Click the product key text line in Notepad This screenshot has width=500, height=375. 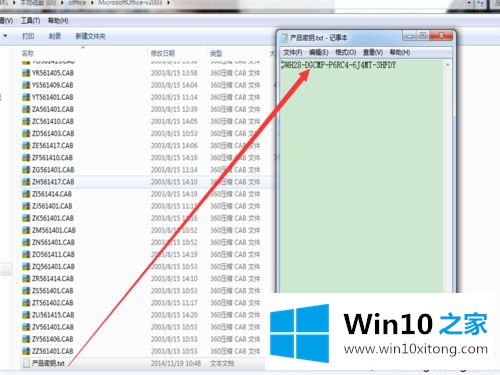coord(339,65)
